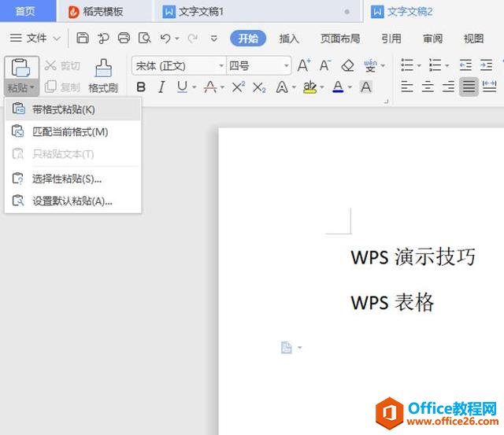Clear formatting with the eraser icon
The image size is (504, 435).
point(347,66)
